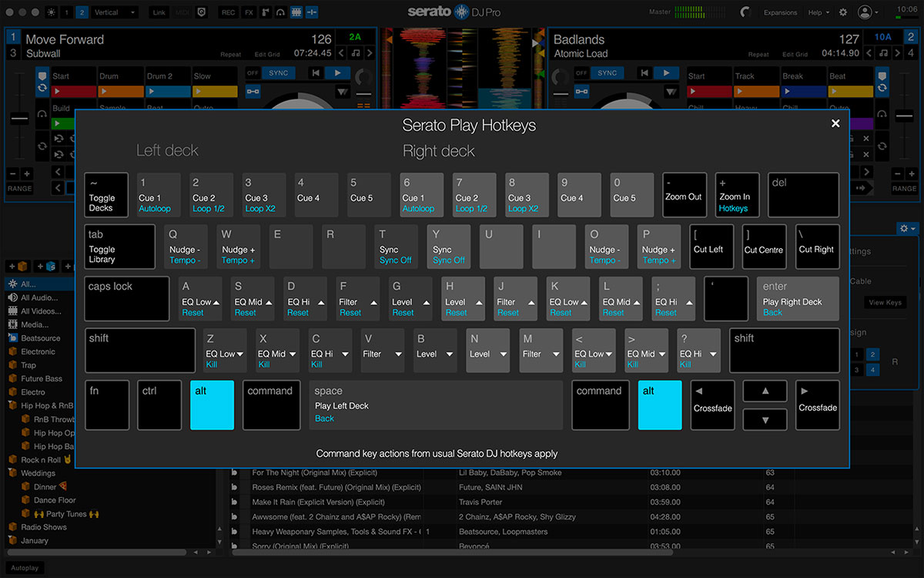Click the Beatsource icon in the library

click(x=12, y=338)
